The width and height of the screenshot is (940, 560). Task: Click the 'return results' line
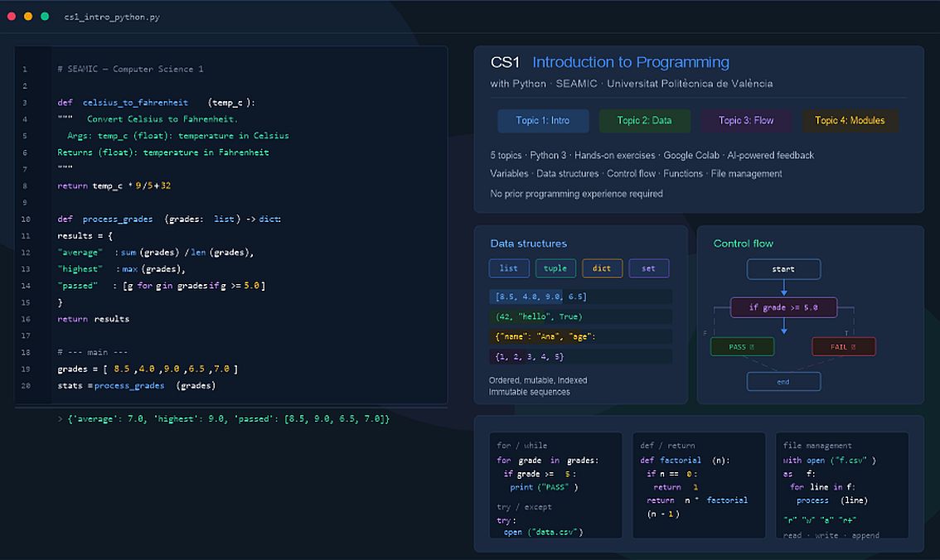(93, 319)
